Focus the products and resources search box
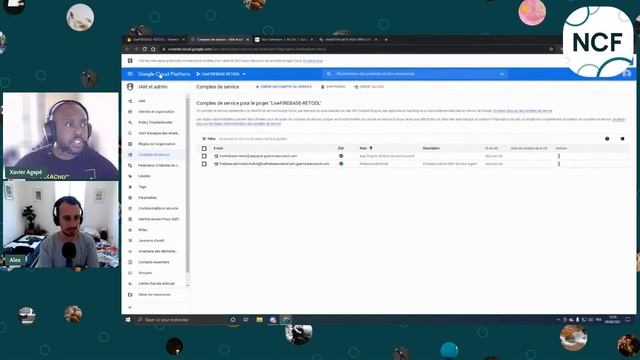The height and width of the screenshot is (360, 640). click(416, 74)
